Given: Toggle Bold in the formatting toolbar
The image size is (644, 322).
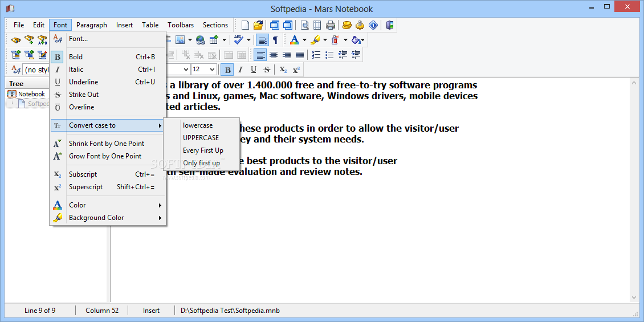Looking at the screenshot, I should click(227, 70).
